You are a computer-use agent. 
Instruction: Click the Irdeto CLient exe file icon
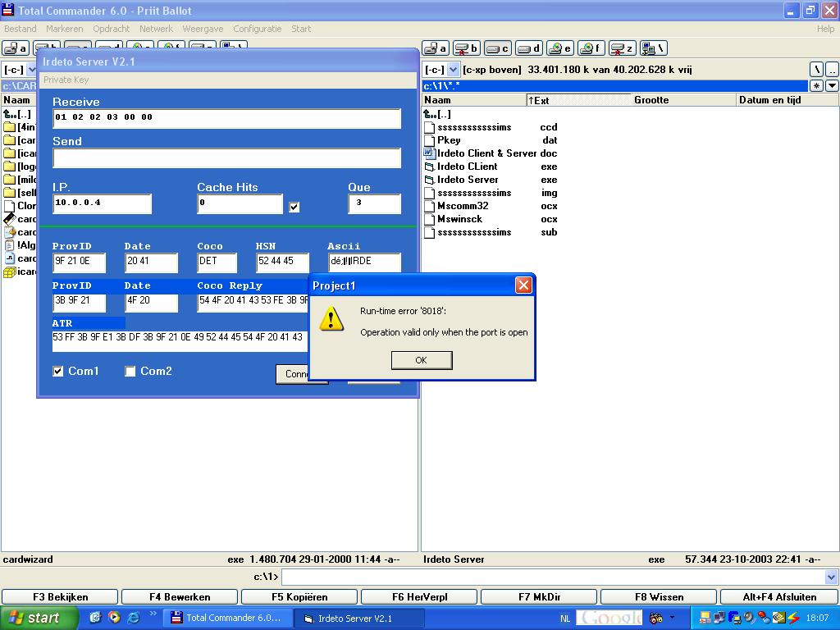pos(429,167)
